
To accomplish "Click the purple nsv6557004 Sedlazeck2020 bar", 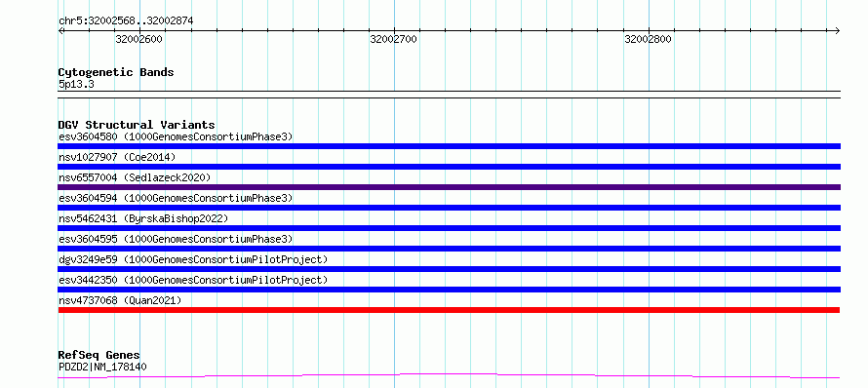I will pos(449,187).
